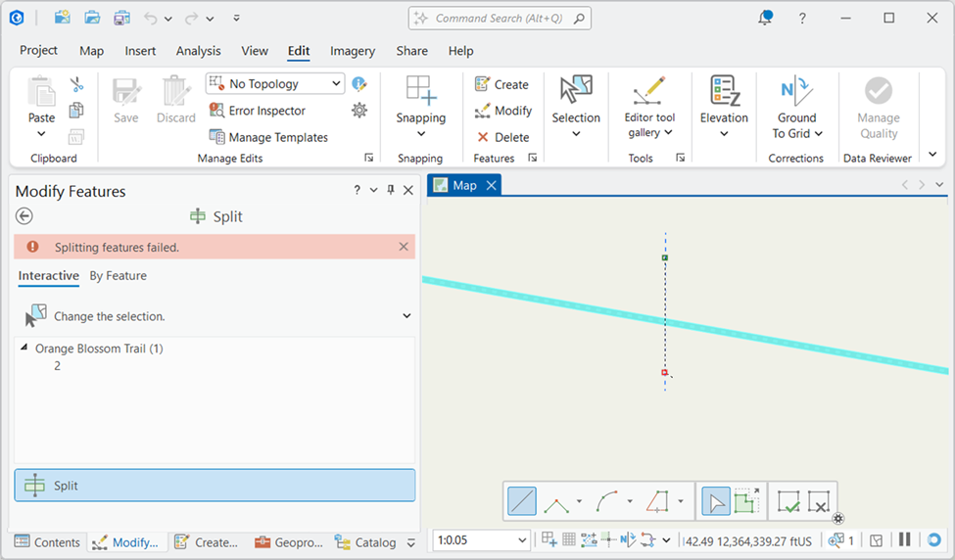Select feature 2 in the selection tree
This screenshot has height=560, width=955.
tap(57, 366)
